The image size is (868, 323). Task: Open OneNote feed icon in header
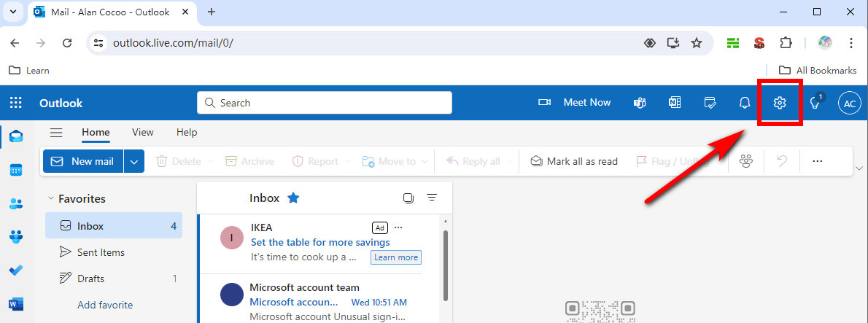[x=675, y=104]
